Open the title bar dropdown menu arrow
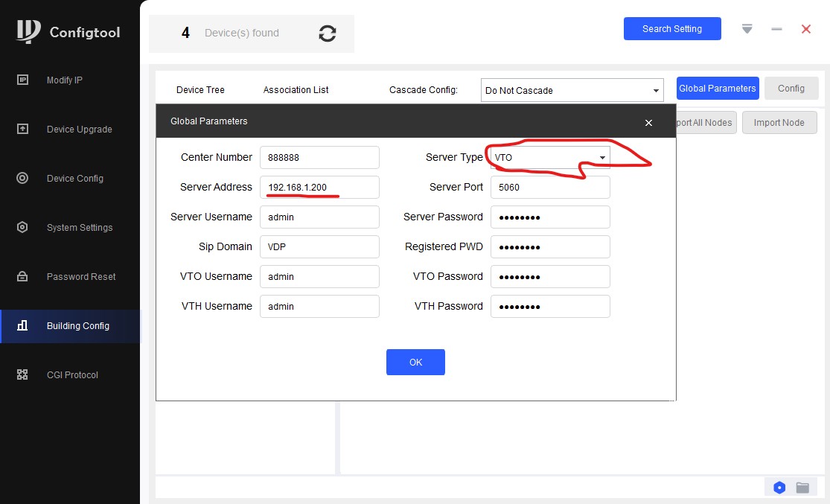Screen dimensions: 830x504 tap(747, 29)
